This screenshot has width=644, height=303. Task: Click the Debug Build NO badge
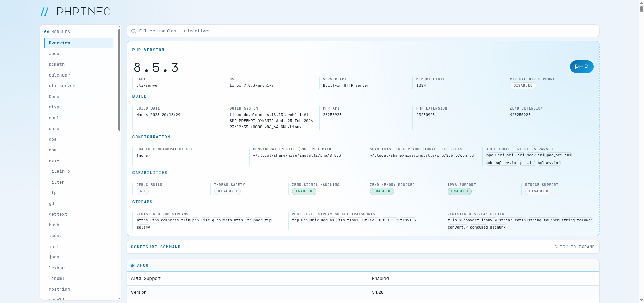pos(142,191)
